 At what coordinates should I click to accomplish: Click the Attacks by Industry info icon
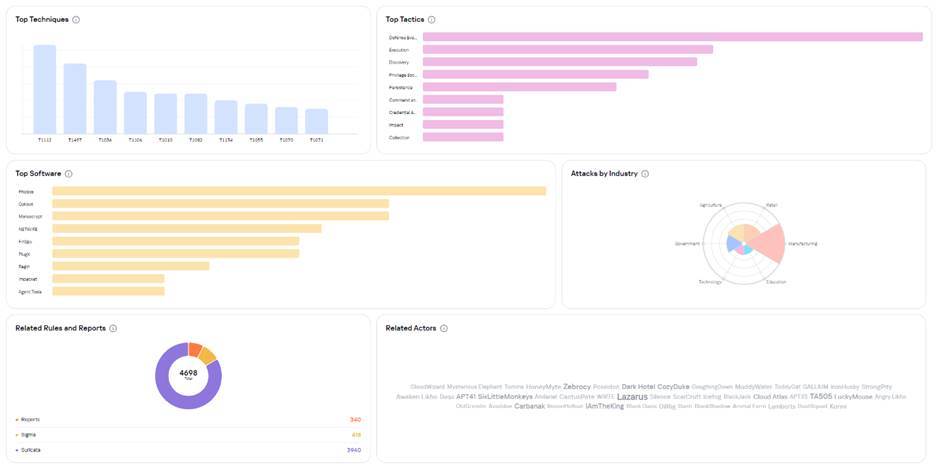645,174
